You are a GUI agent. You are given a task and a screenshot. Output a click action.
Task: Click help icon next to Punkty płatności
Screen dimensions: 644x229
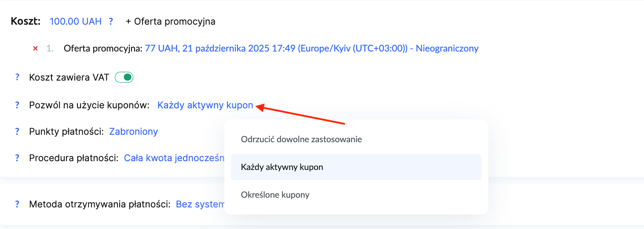click(18, 131)
